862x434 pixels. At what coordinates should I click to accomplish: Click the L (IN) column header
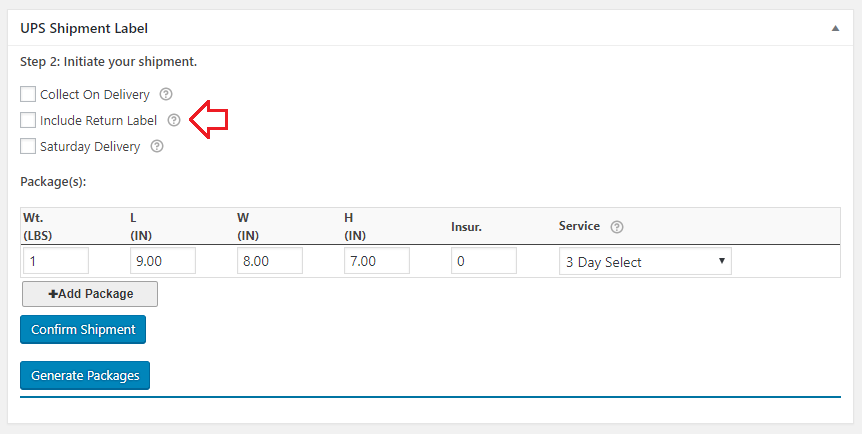[141, 227]
